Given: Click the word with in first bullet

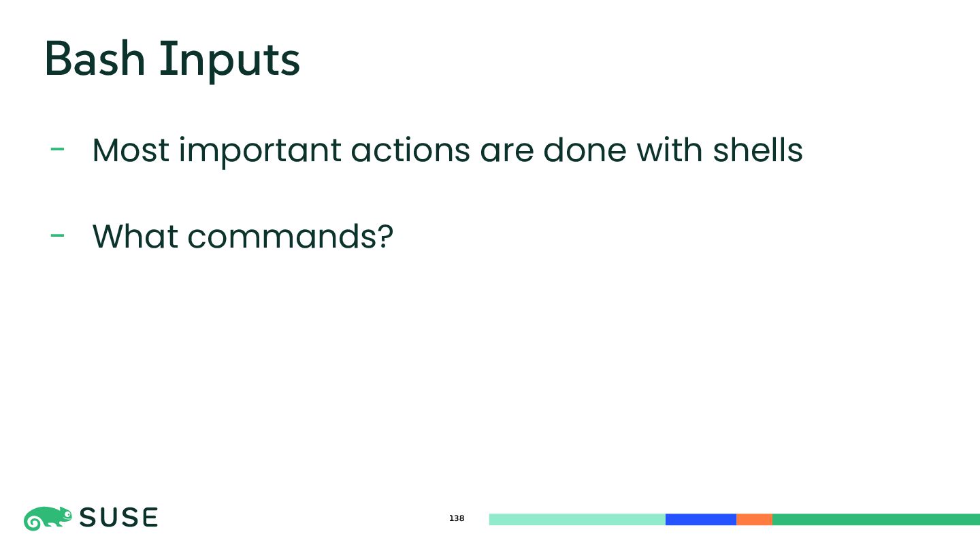Looking at the screenshot, I should pyautogui.click(x=670, y=150).
